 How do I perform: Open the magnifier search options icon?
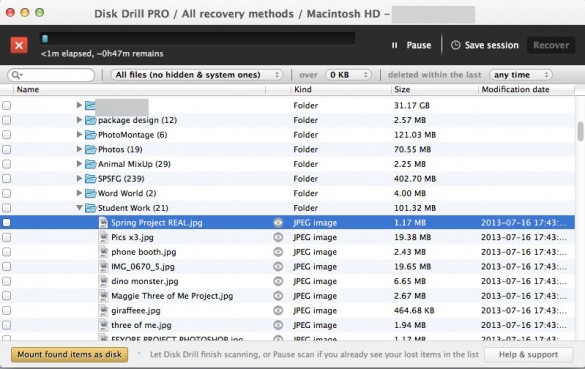(x=16, y=75)
